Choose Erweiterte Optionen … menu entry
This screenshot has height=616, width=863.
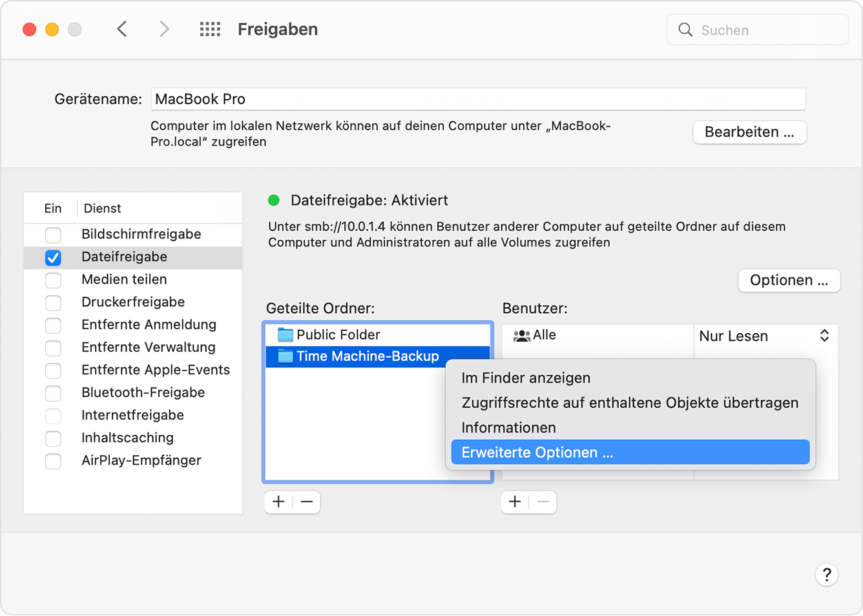click(630, 452)
